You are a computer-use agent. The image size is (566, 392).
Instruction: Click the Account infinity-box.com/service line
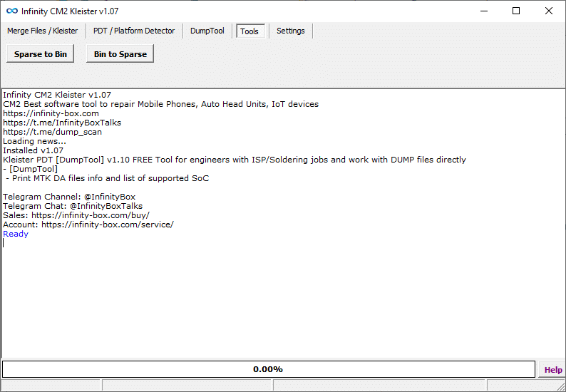point(88,225)
